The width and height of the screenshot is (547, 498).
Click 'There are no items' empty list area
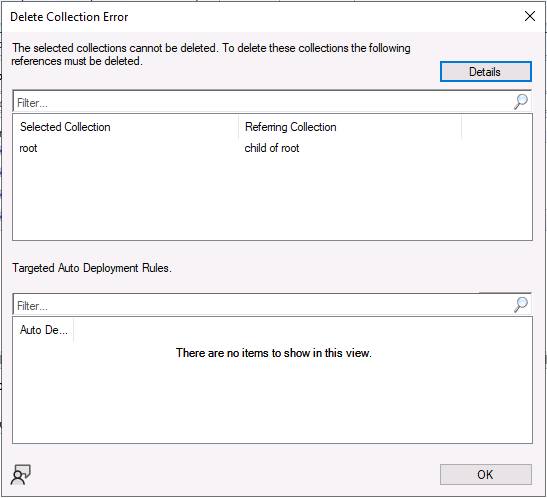[x=274, y=353]
